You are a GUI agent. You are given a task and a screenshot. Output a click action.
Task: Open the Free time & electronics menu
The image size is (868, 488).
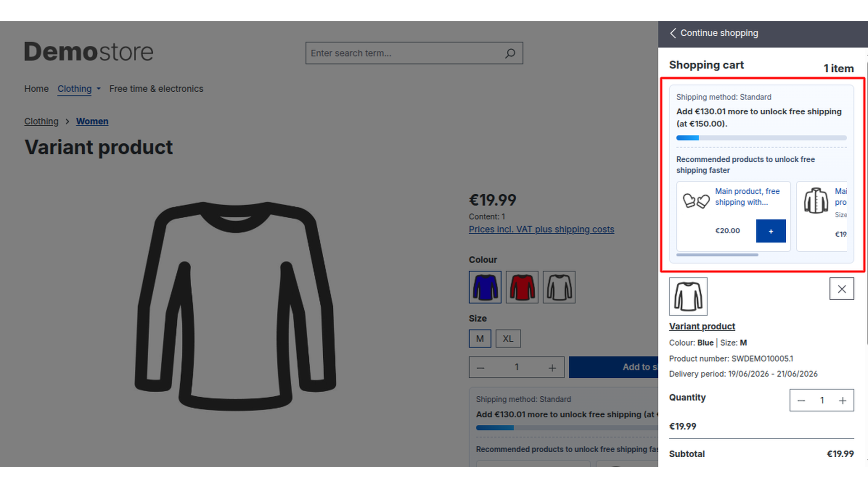[x=156, y=89]
